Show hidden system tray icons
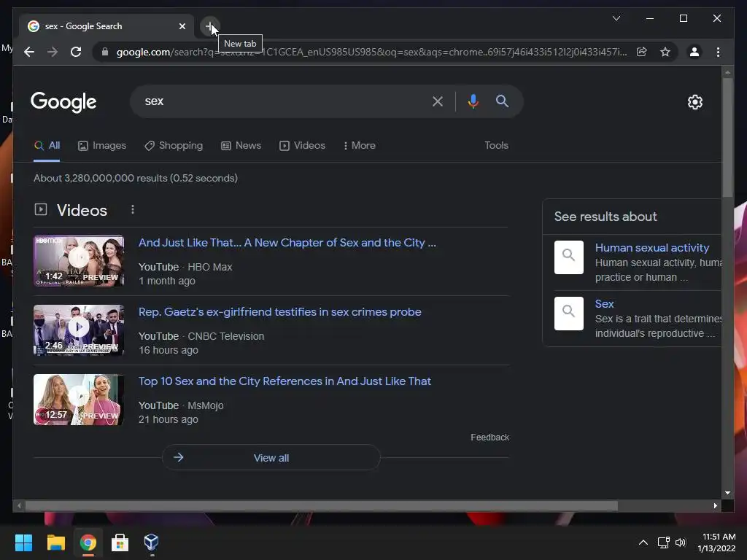747x560 pixels. (643, 542)
